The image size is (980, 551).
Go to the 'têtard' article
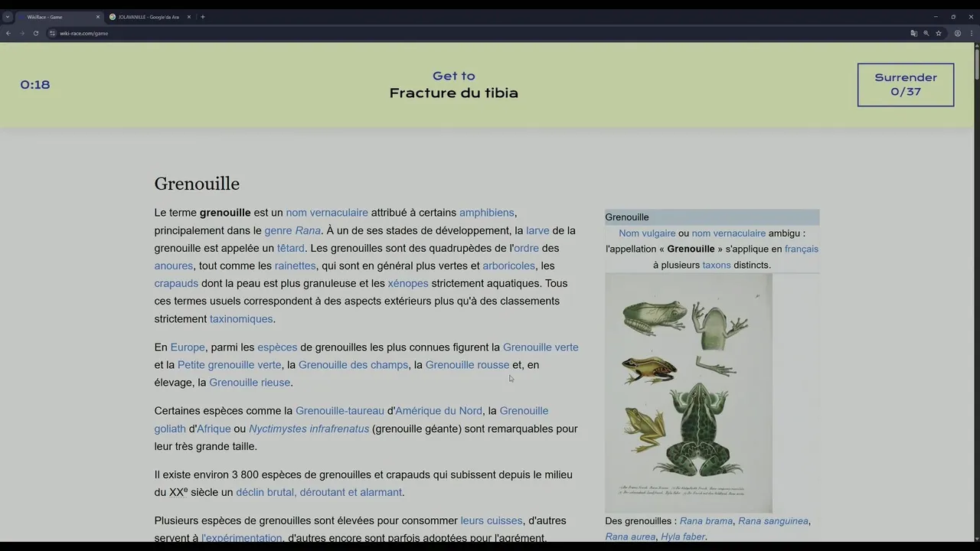[291, 248]
